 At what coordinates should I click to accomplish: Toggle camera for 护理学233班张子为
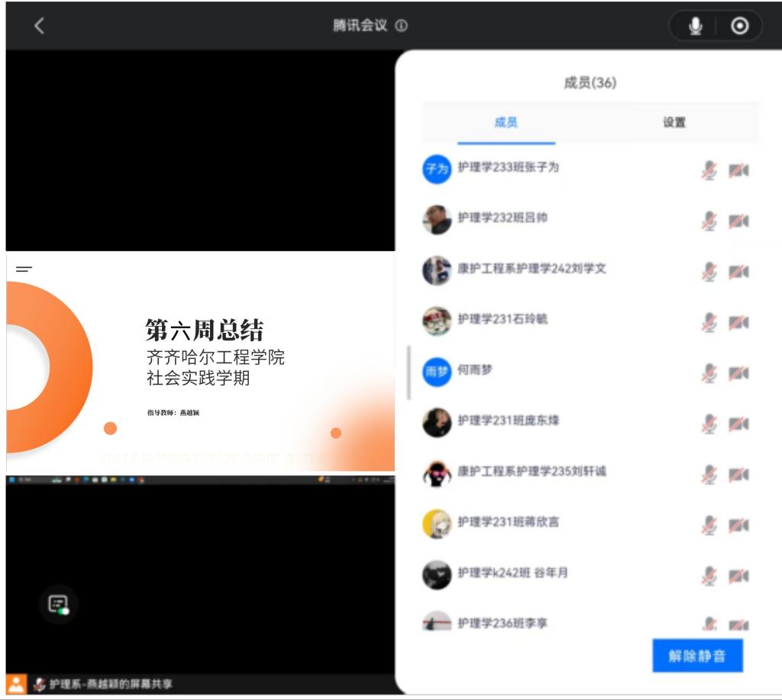tap(738, 171)
